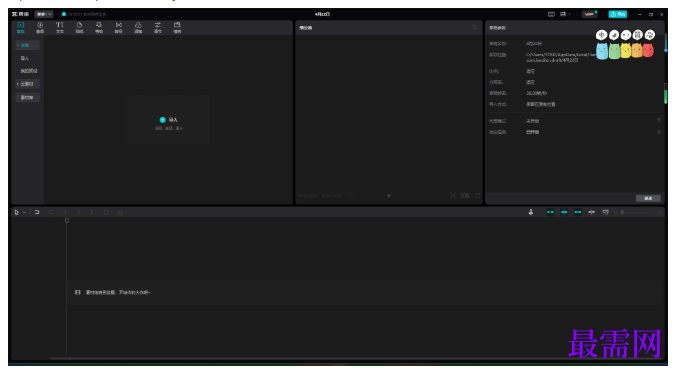Viewport: 680px width, 375px height.
Task: Click the Redo arrow in timeline toolbar
Action: pos(51,212)
